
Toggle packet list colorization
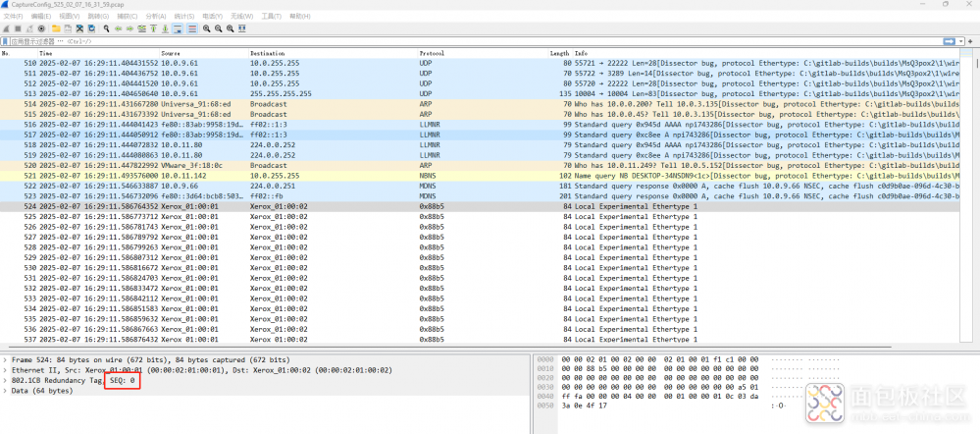click(192, 28)
